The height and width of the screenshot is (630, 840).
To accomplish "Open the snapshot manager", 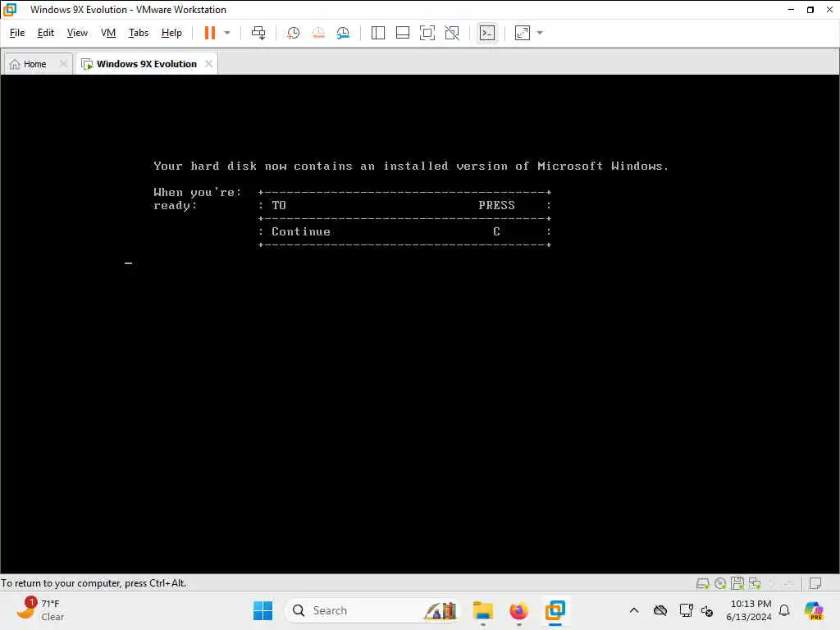I will (x=344, y=33).
